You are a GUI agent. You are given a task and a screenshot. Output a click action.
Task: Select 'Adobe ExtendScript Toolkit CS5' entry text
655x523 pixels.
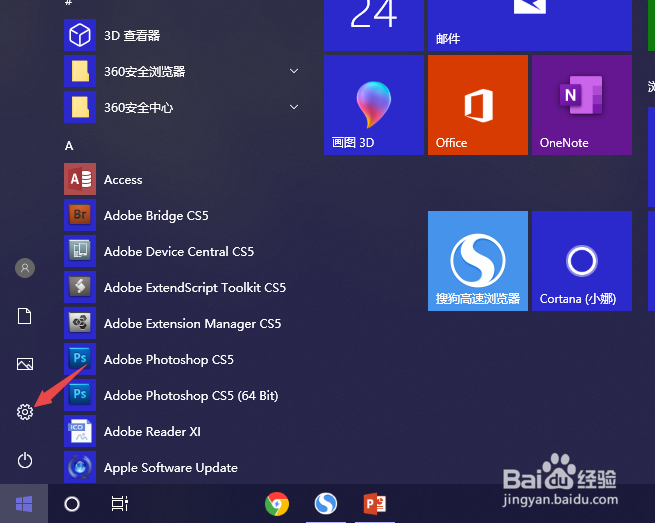click(195, 288)
